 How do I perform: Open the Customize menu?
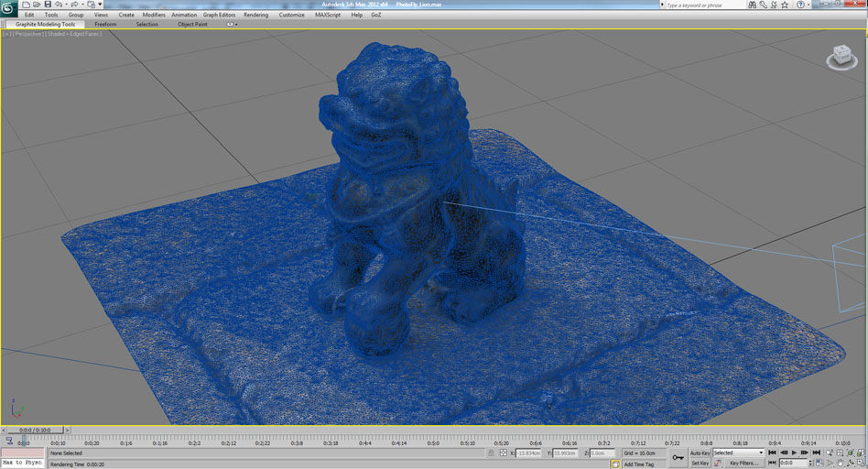tap(292, 15)
